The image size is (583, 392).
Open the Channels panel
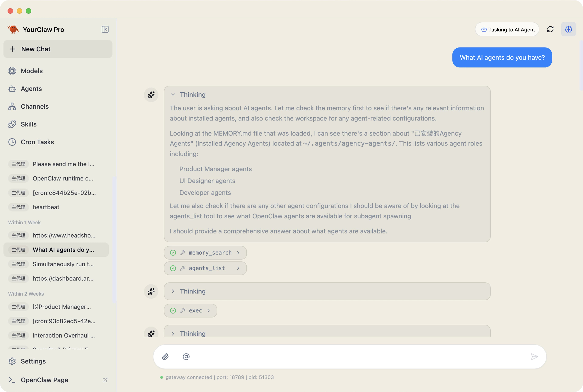pyautogui.click(x=34, y=106)
